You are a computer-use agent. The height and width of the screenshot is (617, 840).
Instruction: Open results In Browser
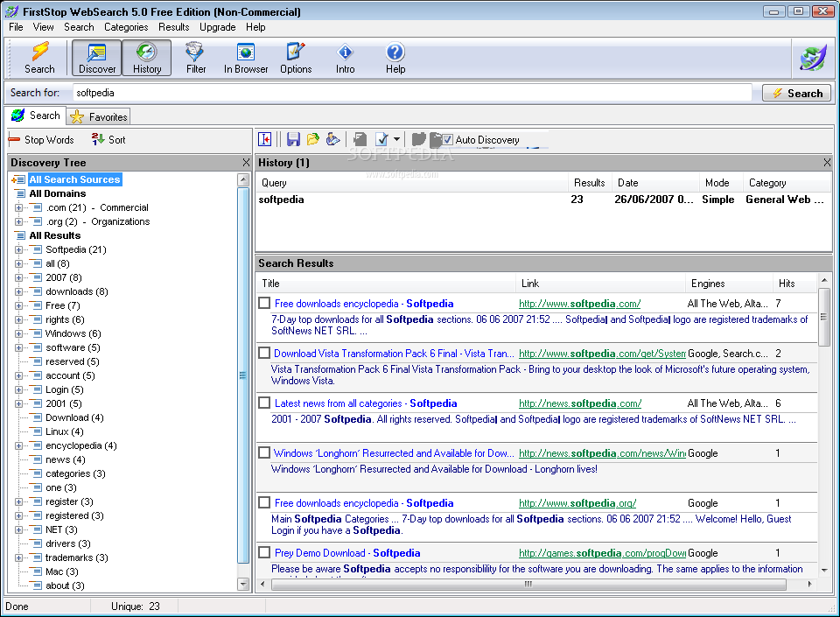pos(246,58)
